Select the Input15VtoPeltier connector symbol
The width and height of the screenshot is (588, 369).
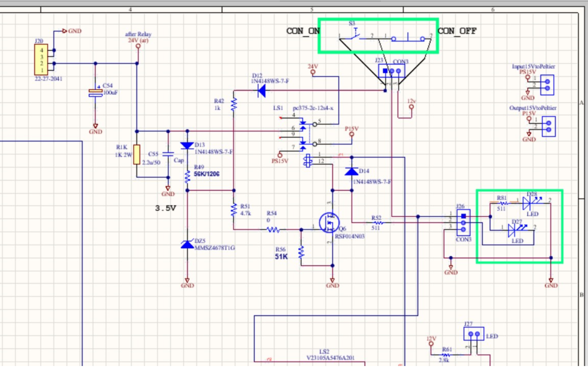pyautogui.click(x=548, y=85)
